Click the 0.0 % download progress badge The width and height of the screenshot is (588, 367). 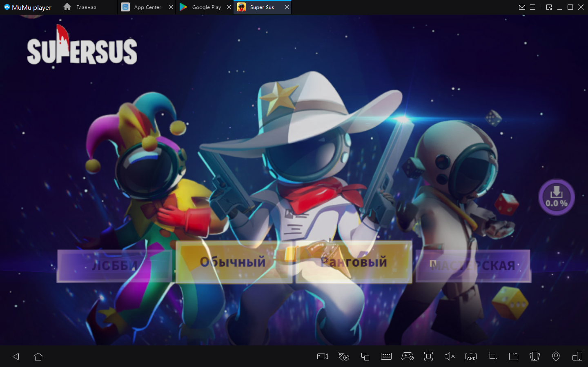[557, 197]
